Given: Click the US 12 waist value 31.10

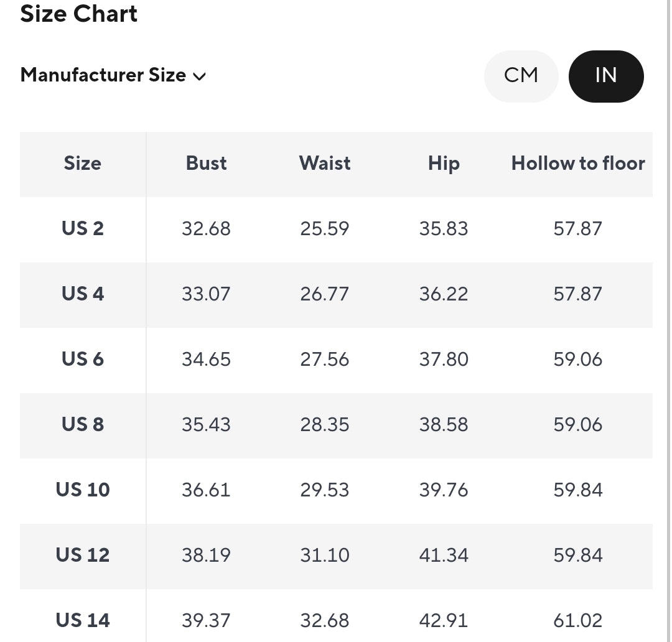Looking at the screenshot, I should click(x=325, y=556).
